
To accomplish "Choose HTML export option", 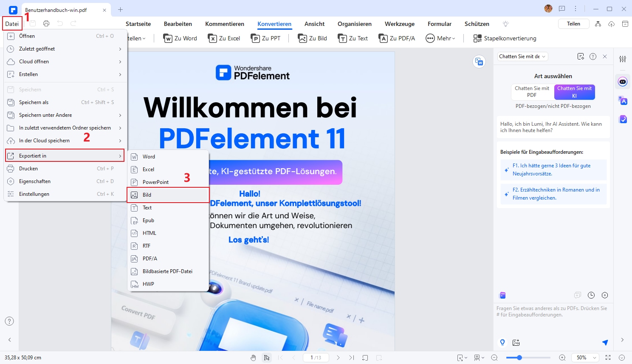I will pos(168,233).
